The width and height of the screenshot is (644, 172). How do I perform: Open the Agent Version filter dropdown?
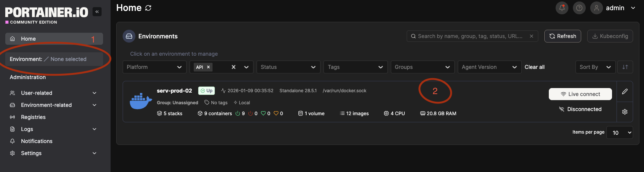click(489, 67)
